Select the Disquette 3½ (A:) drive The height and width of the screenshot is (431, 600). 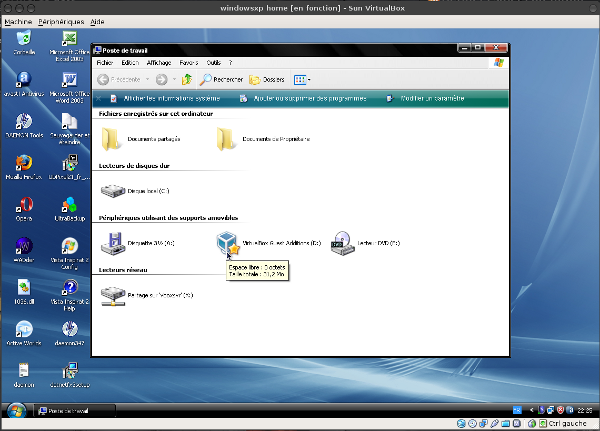137,243
